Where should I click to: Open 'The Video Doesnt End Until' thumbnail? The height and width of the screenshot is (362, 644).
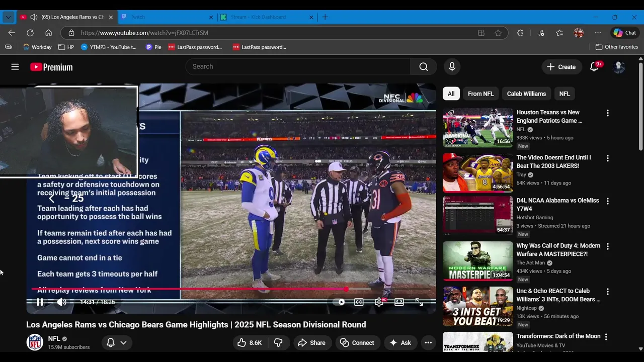[x=478, y=172]
